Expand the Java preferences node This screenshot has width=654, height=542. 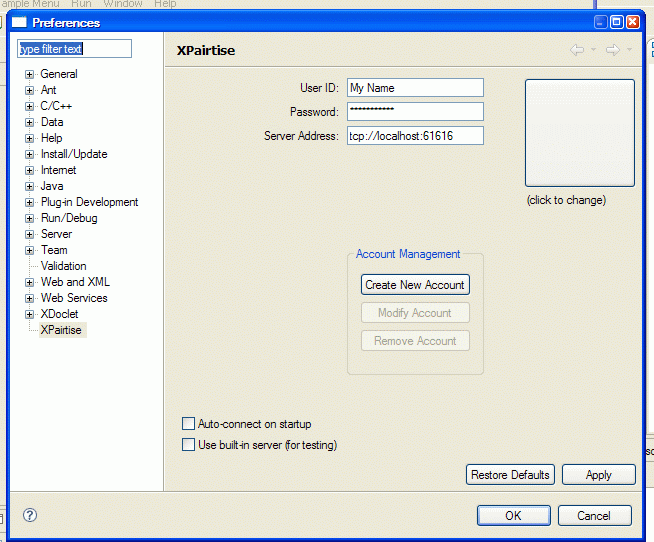[30, 186]
